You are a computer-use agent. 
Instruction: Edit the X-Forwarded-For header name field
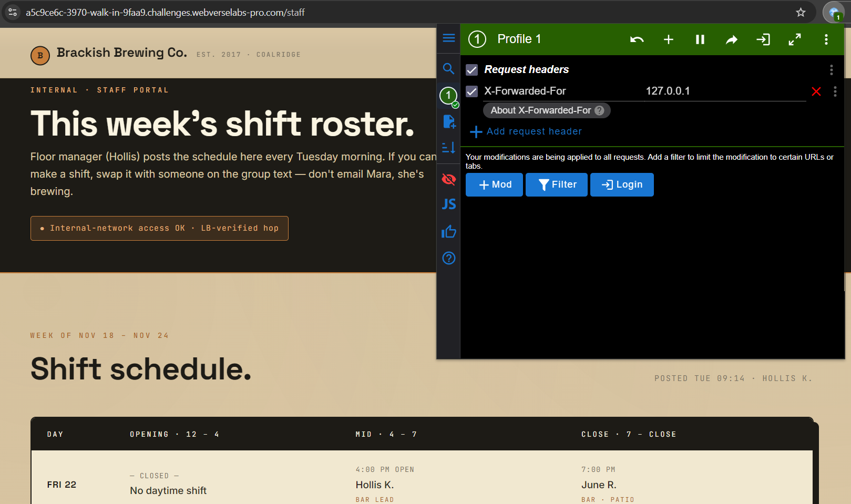pyautogui.click(x=562, y=91)
